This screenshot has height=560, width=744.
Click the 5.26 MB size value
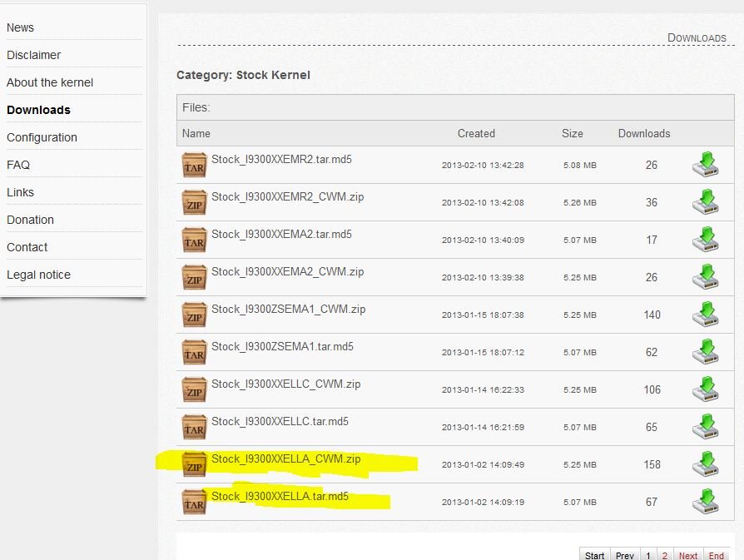pos(580,203)
